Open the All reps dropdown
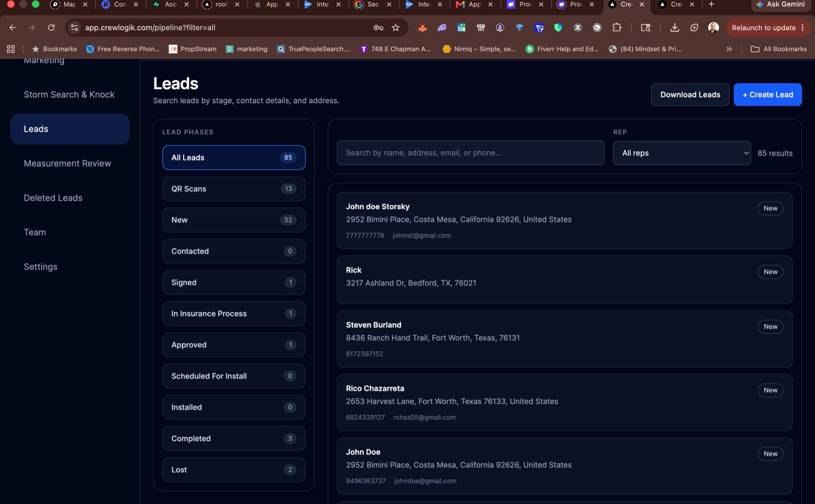815x504 pixels. pos(681,153)
